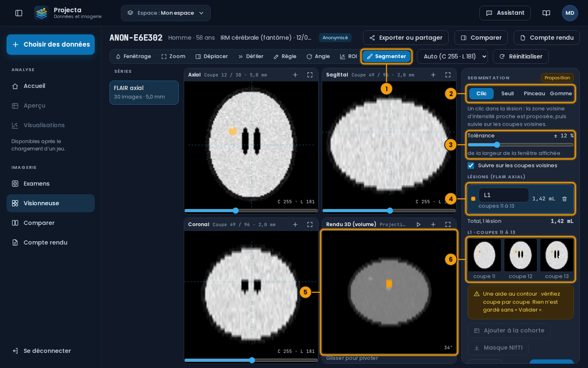
Task: Maximize the Rendu 3D viewport
Action: (x=448, y=224)
